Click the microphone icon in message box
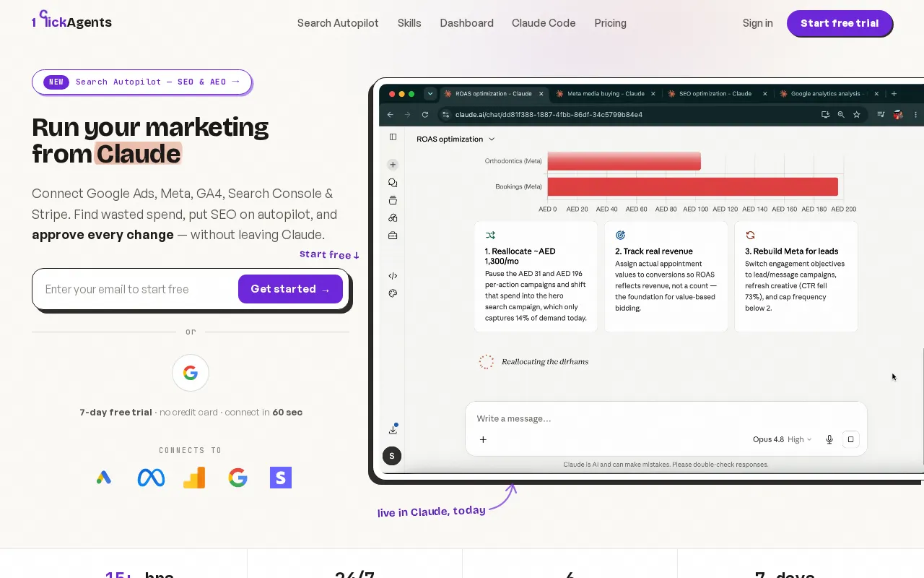Viewport: 924px width, 578px height. (x=829, y=439)
